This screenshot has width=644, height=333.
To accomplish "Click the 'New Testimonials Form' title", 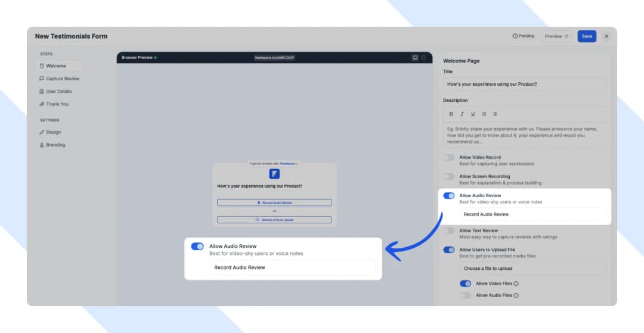I will pos(71,36).
